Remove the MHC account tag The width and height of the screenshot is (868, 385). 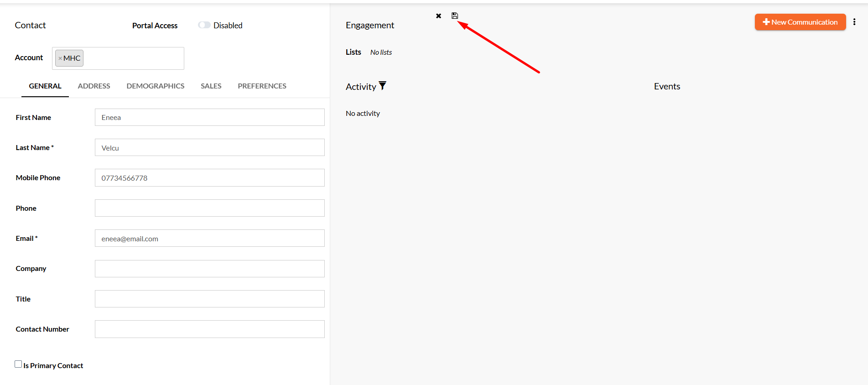[60, 58]
